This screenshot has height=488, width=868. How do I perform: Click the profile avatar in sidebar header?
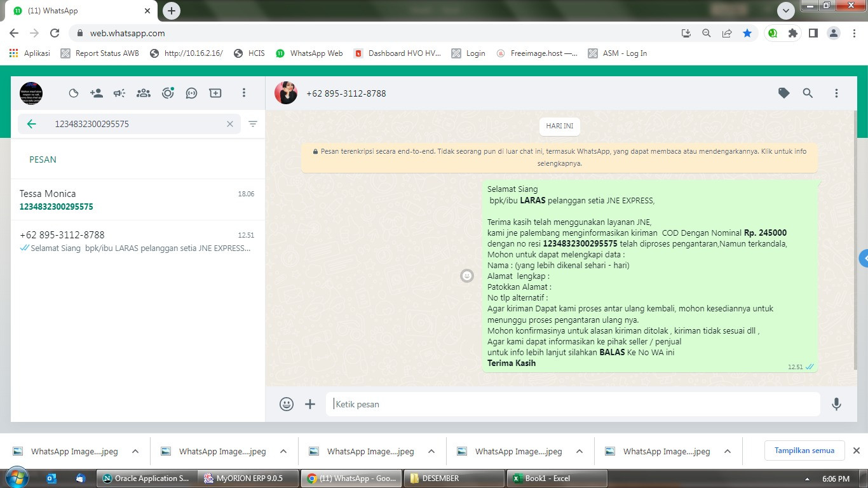[31, 93]
